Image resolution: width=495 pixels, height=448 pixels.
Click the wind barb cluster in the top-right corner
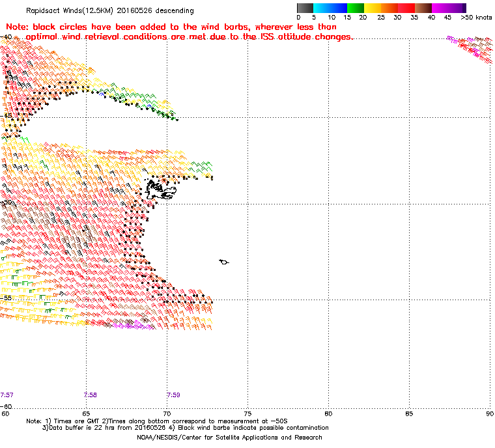(470, 49)
